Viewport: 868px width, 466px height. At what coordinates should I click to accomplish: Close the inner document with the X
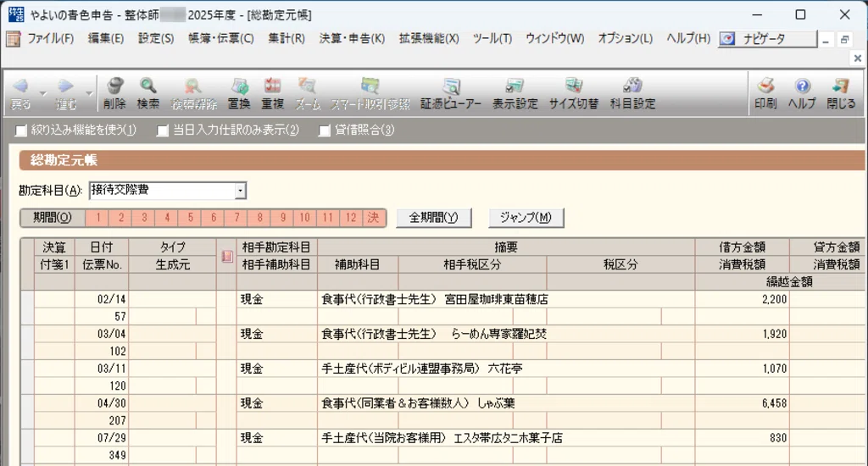(x=858, y=58)
